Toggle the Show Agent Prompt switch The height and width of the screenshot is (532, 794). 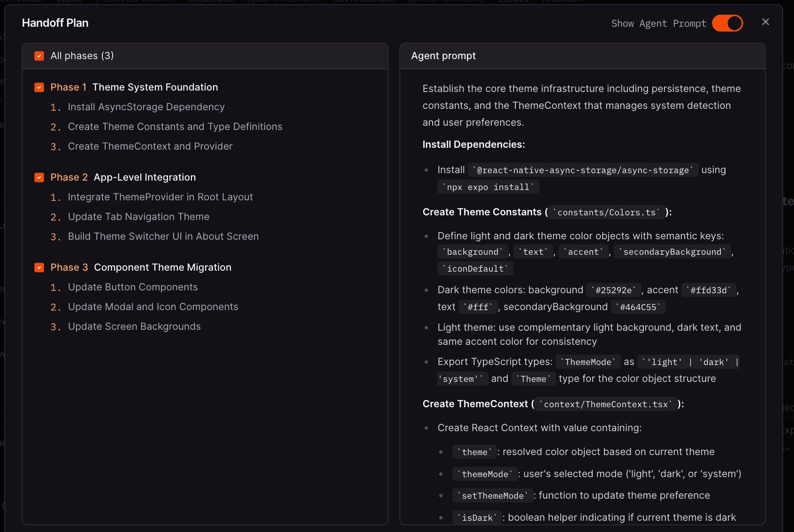[727, 23]
